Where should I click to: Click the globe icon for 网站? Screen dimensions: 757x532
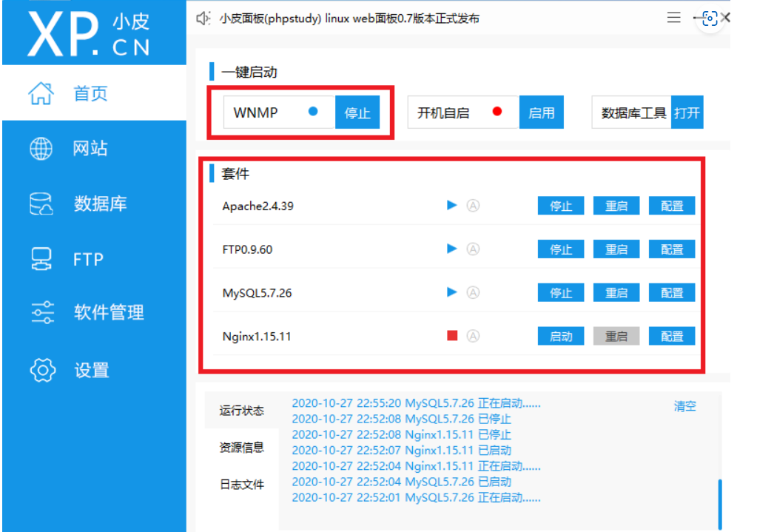pyautogui.click(x=41, y=149)
